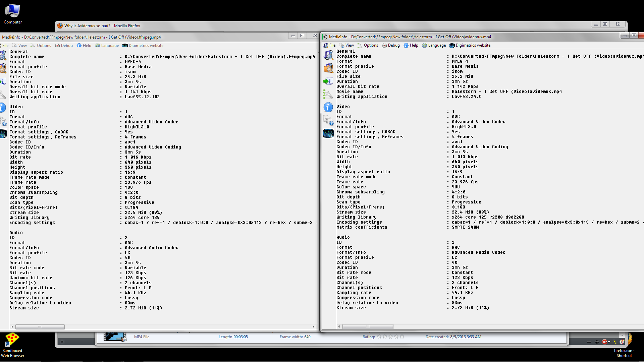Select 1 141 Kbps overall bit rate value
The height and width of the screenshot is (362, 644).
[138, 92]
